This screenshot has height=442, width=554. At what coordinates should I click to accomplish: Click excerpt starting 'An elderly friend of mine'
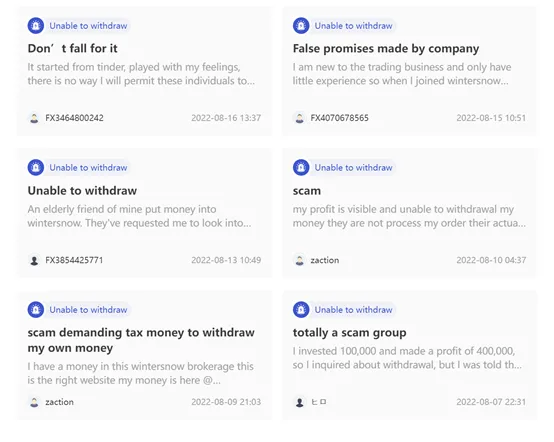pos(140,216)
